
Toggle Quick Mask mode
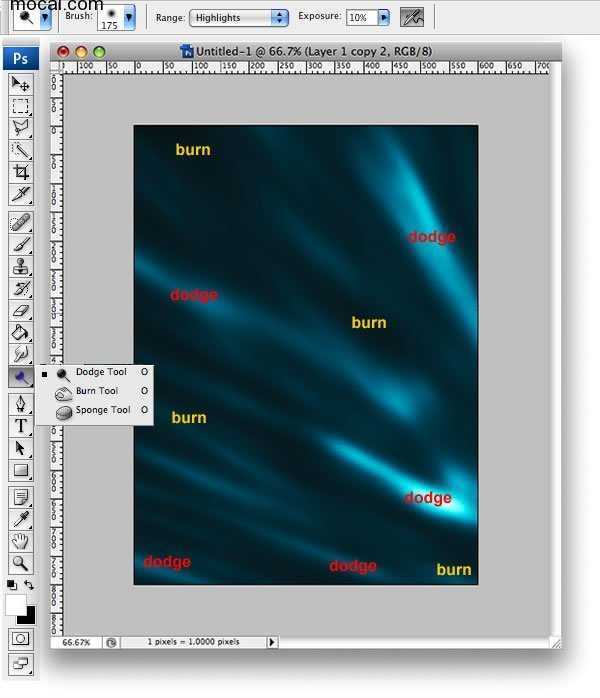[x=20, y=638]
